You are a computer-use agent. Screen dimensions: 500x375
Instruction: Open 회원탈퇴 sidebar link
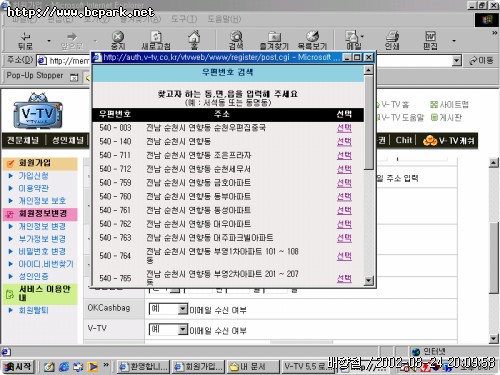click(33, 310)
